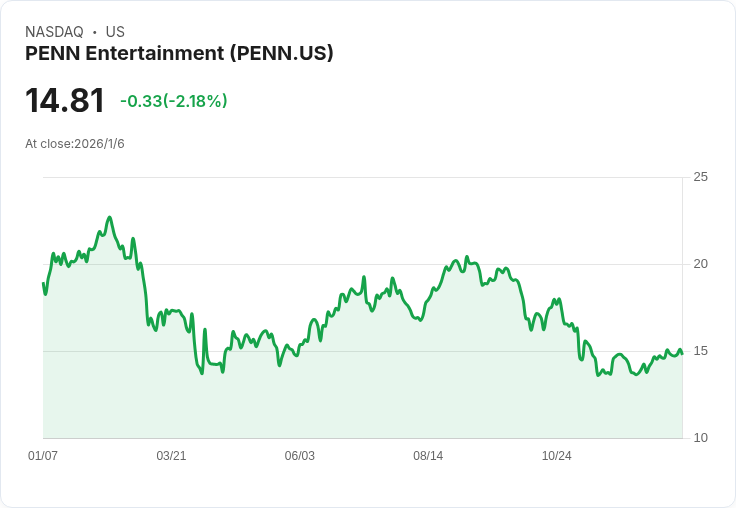Open the PENN Entertainment (PENN.US) title

[x=179, y=53]
